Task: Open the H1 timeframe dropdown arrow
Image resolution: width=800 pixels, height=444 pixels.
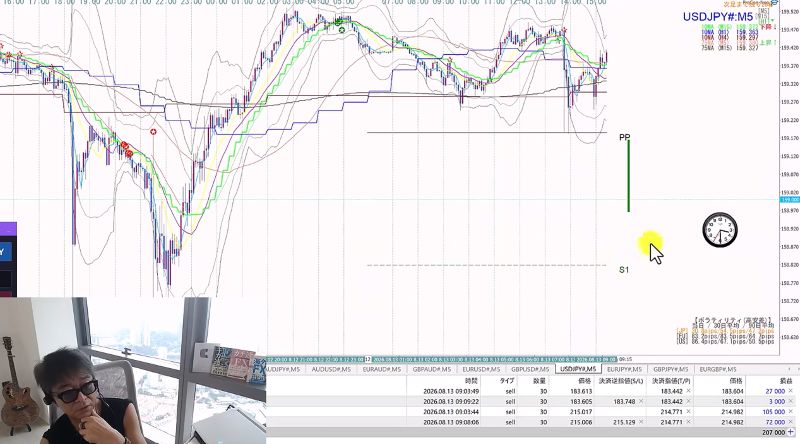Action: pyautogui.click(x=772, y=20)
